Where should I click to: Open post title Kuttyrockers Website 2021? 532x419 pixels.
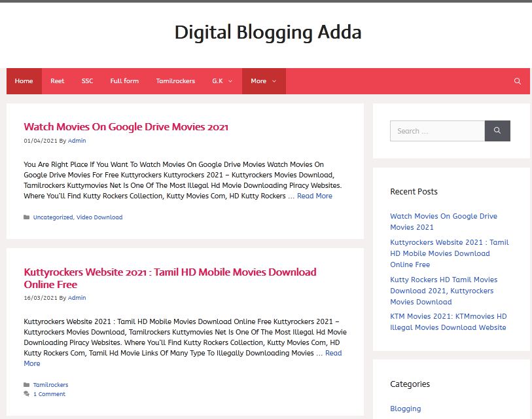170,278
